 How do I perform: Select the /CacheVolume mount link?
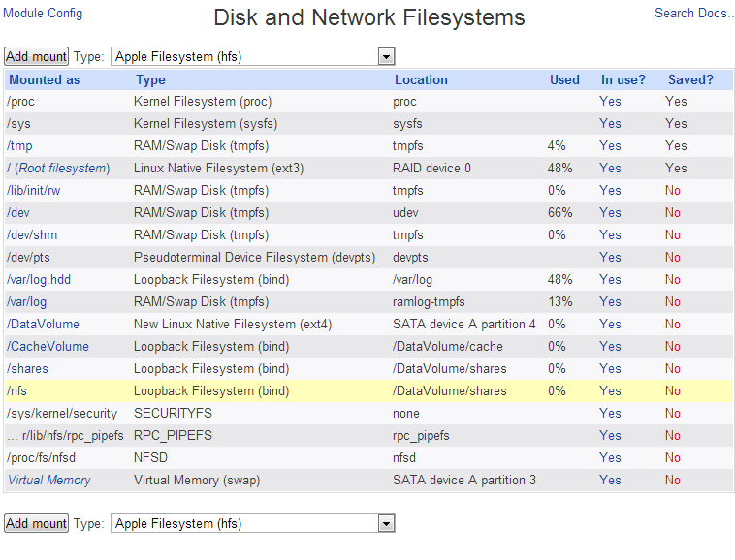pyautogui.click(x=48, y=347)
